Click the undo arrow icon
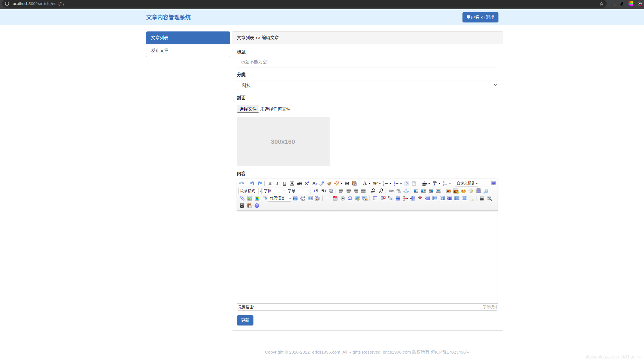644x362 pixels. coord(252,183)
